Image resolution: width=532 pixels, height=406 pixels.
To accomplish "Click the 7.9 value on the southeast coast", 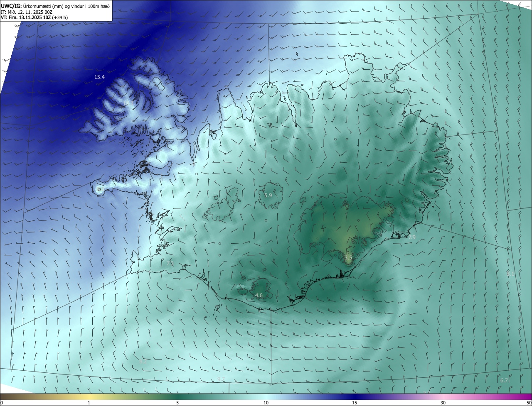I will click(x=411, y=237).
